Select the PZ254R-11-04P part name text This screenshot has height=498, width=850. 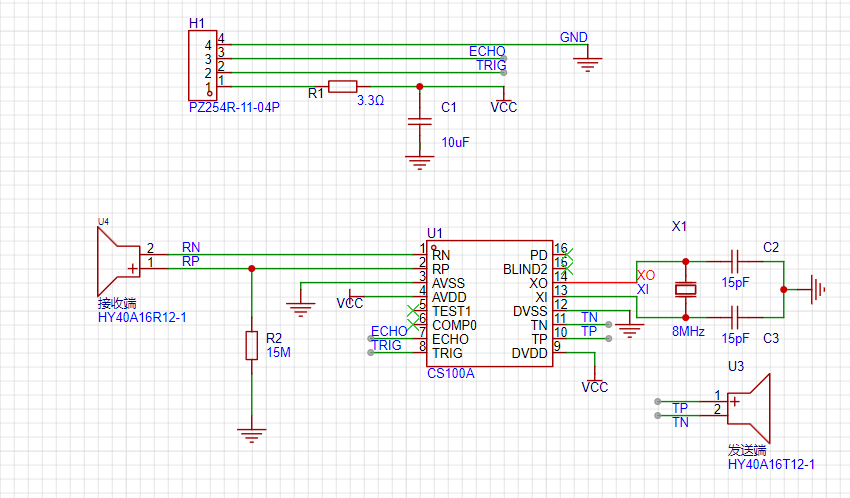click(234, 107)
